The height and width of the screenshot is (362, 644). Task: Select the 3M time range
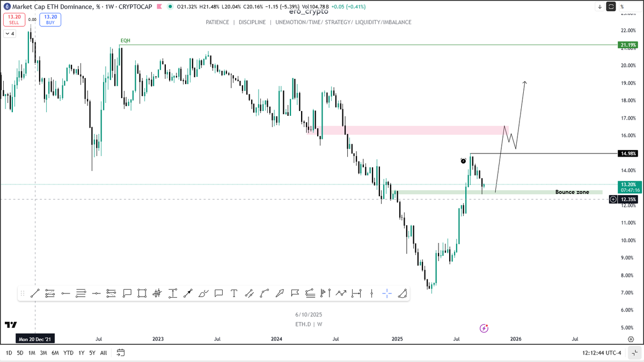click(x=43, y=353)
